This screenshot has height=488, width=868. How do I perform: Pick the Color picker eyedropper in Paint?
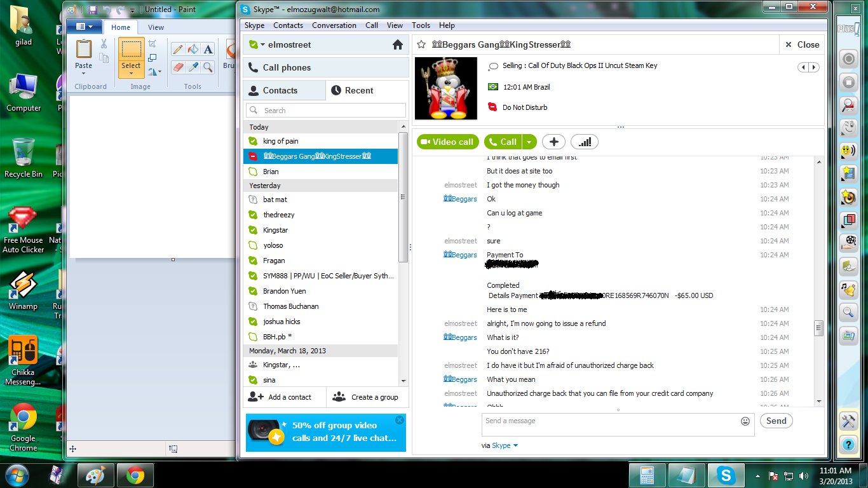(x=193, y=67)
